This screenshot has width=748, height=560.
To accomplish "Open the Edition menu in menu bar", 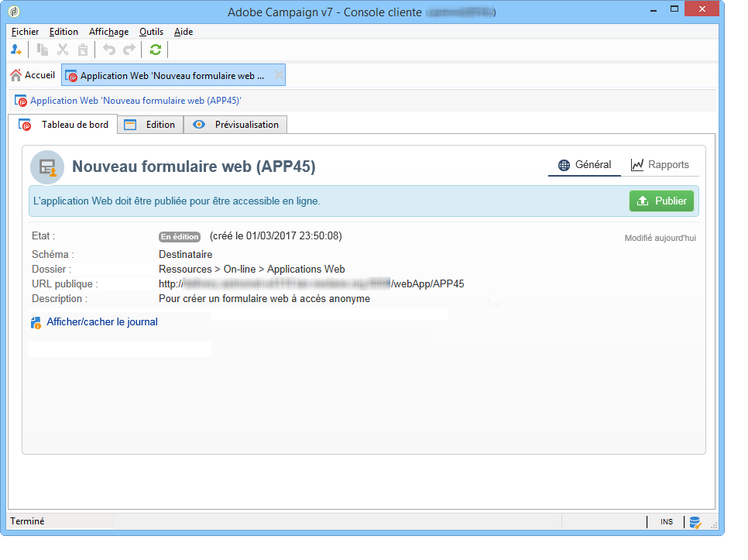I will click(63, 32).
